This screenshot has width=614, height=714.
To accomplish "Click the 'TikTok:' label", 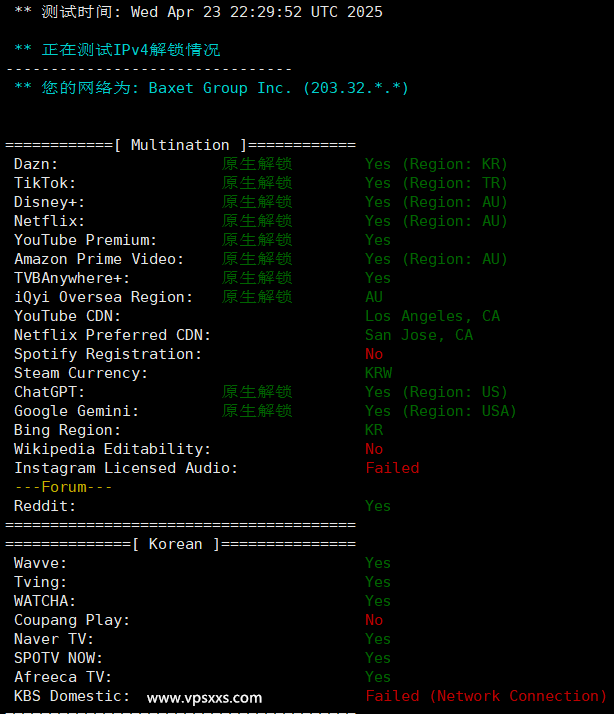I will (45, 183).
